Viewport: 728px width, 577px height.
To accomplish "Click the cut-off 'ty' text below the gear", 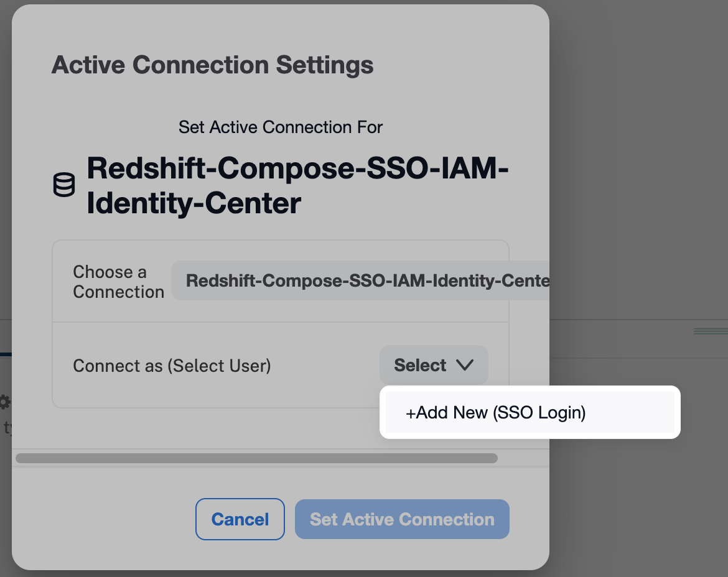I will click(x=7, y=428).
